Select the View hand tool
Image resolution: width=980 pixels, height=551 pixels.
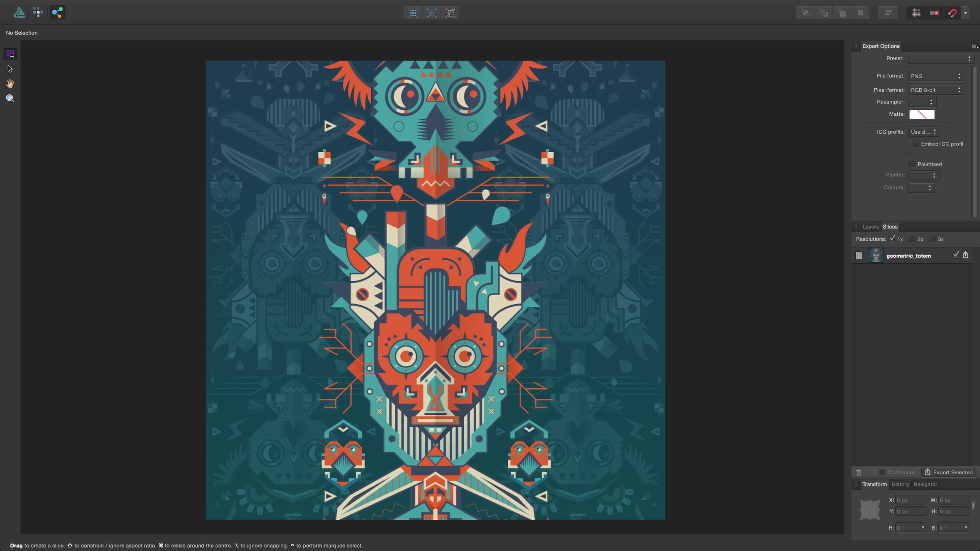tap(10, 84)
